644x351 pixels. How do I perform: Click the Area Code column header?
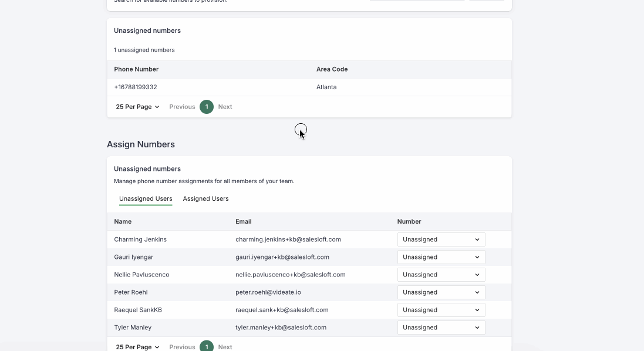coord(332,69)
